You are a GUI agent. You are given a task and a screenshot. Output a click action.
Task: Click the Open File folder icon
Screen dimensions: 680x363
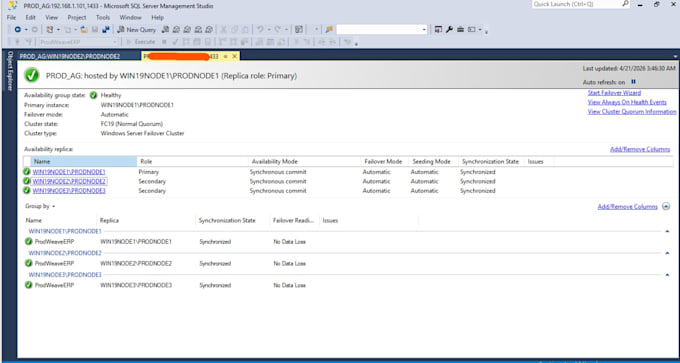pyautogui.click(x=84, y=29)
